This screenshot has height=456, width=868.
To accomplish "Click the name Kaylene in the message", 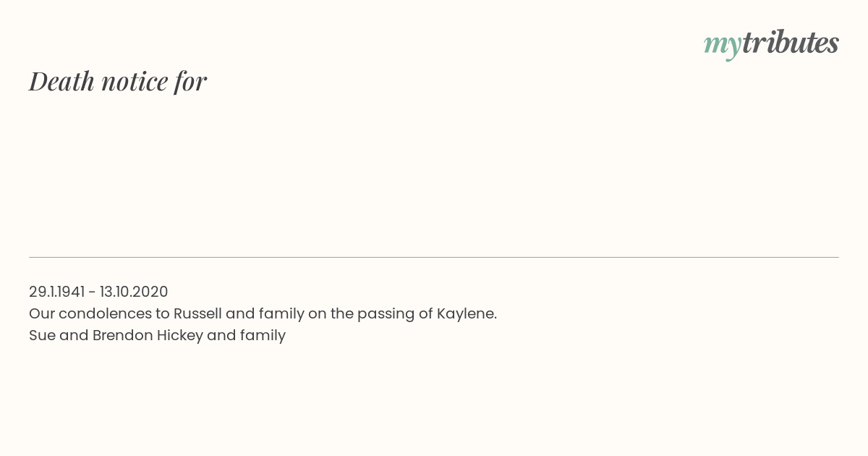I will tap(466, 313).
